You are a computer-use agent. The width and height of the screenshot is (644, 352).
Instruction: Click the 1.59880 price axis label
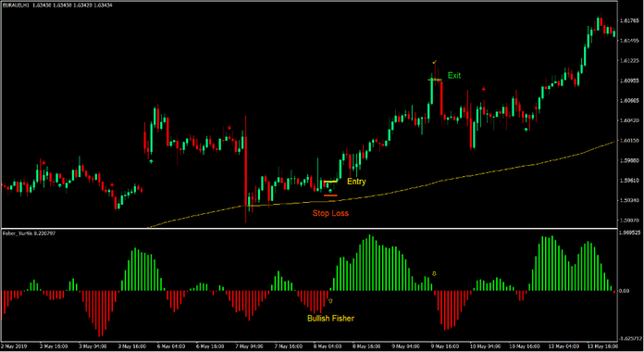pyautogui.click(x=629, y=160)
